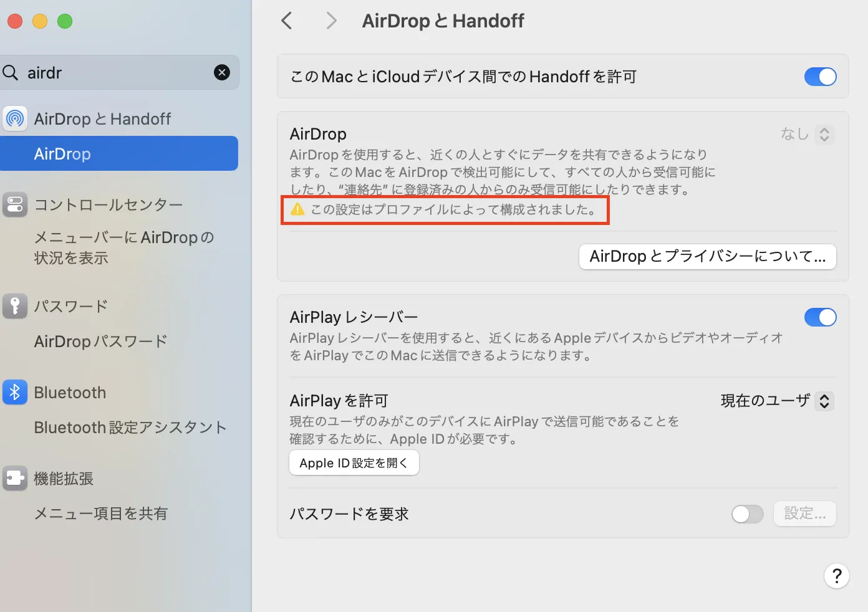Minimize the window with yellow button

[x=40, y=21]
